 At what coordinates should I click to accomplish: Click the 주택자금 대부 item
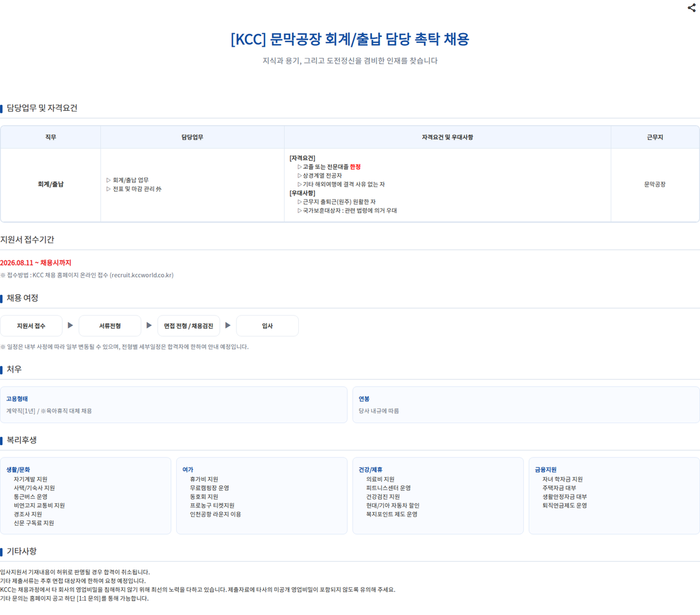coord(559,488)
